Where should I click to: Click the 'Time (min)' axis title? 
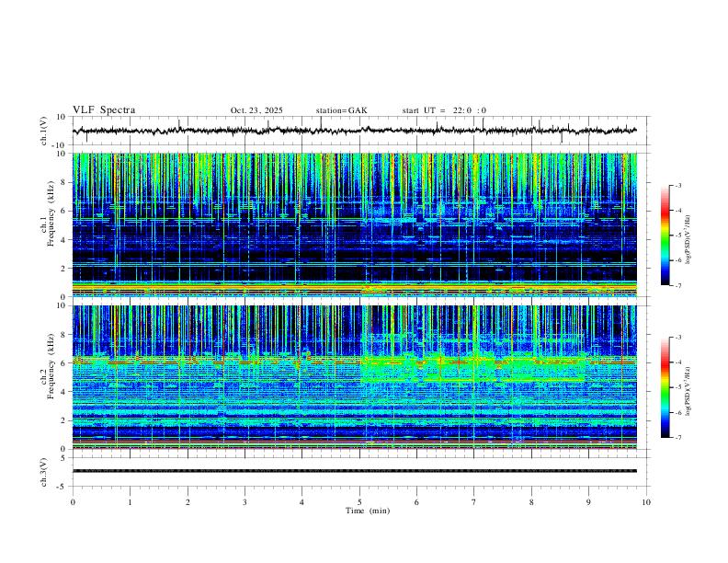tap(368, 511)
